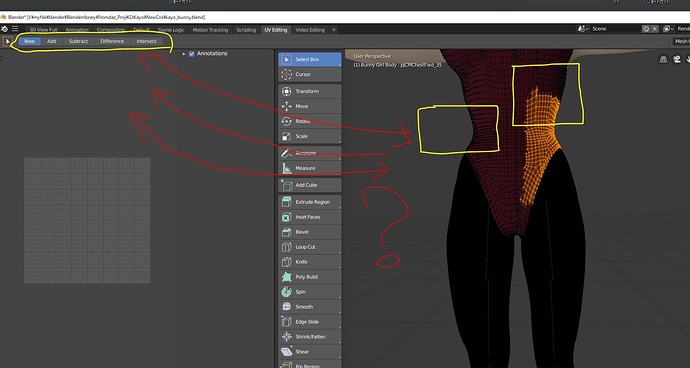
Task: Open the Blender editor type menu icon
Action: click(x=4, y=29)
